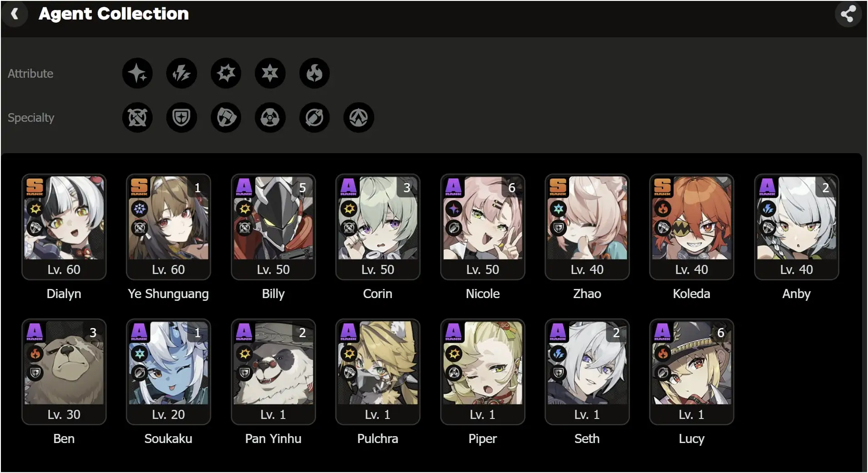
Task: Select the Anomaly specialty filter icon
Action: point(270,118)
